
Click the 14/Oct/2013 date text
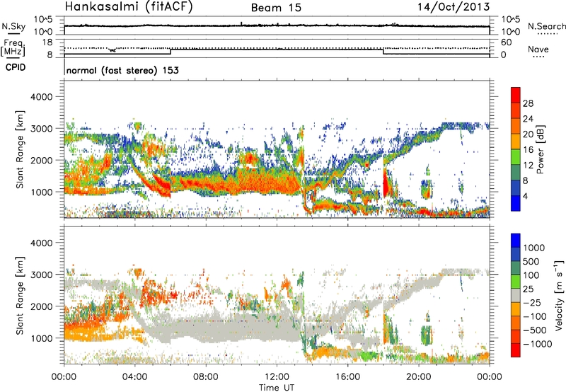pos(454,7)
